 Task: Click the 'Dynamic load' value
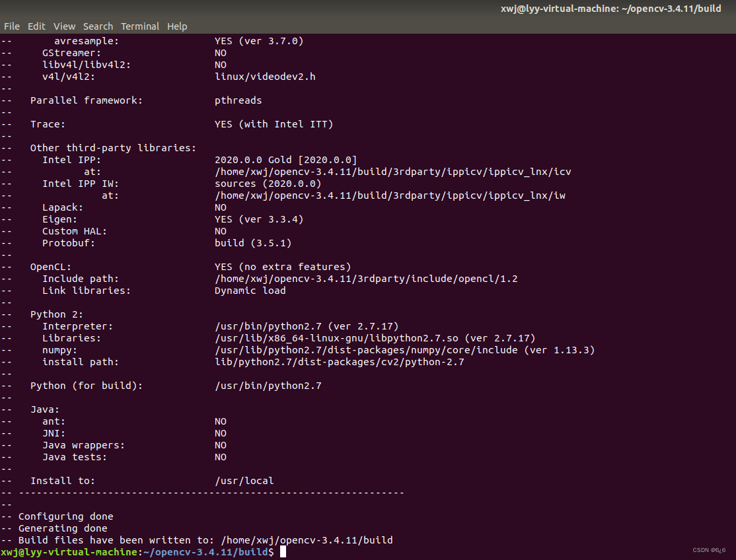click(x=250, y=291)
